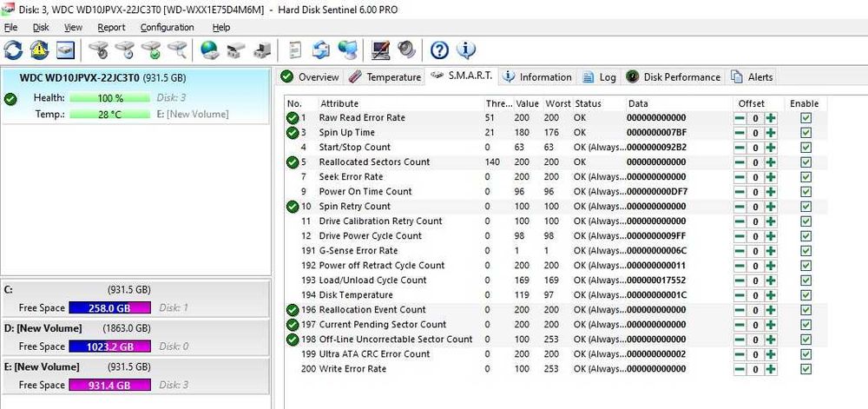
Task: Click green check icon for Current Pending Sector Count
Action: (293, 324)
